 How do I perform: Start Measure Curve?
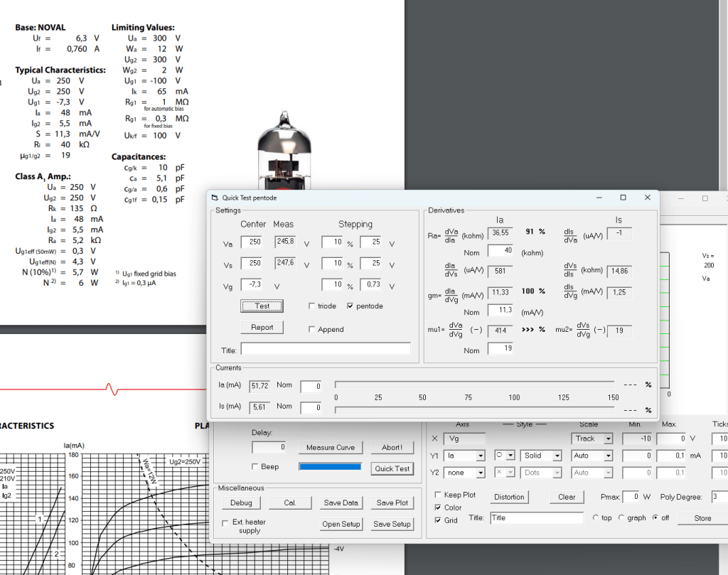[331, 448]
